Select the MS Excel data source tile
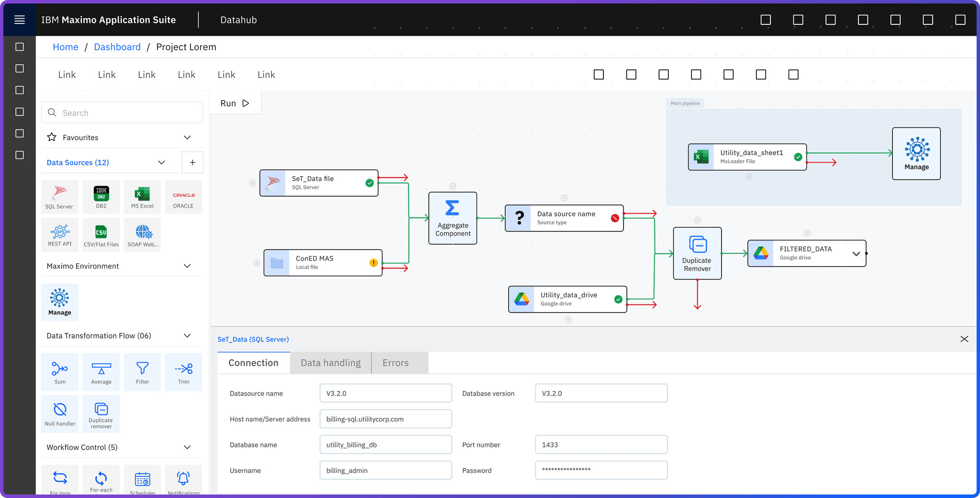 [x=142, y=197]
